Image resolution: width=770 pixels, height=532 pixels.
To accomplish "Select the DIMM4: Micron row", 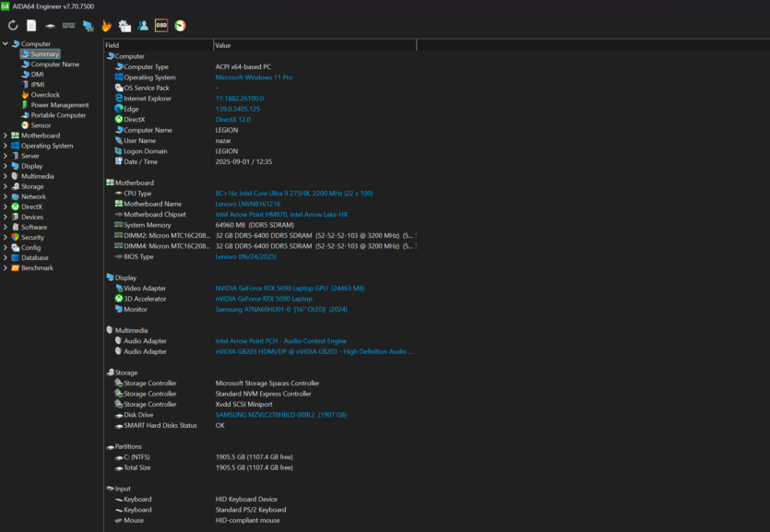I will click(x=260, y=246).
